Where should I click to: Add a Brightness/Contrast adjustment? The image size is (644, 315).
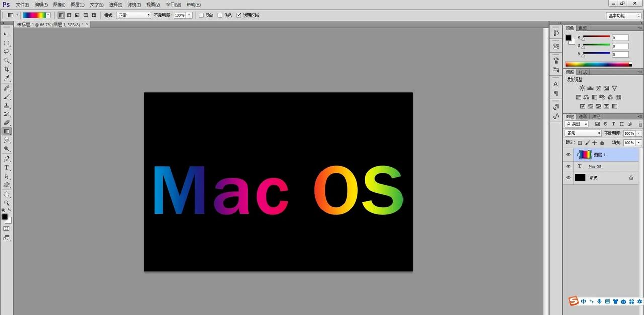tap(582, 88)
